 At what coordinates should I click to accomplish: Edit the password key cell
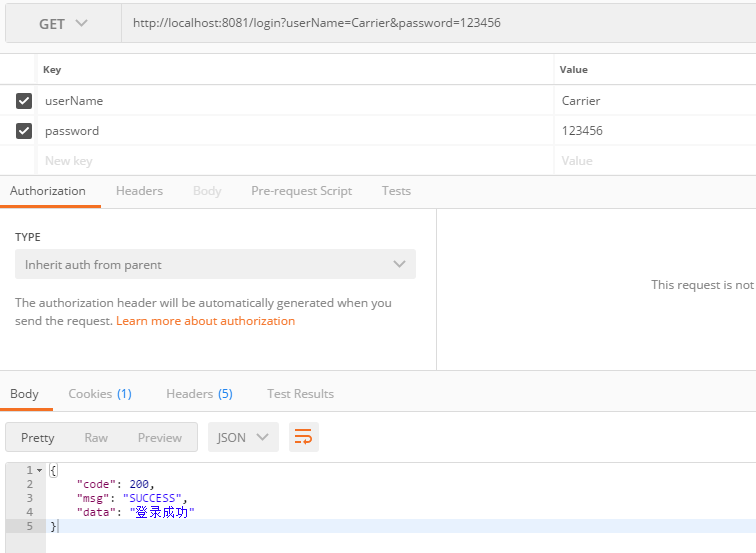click(295, 131)
